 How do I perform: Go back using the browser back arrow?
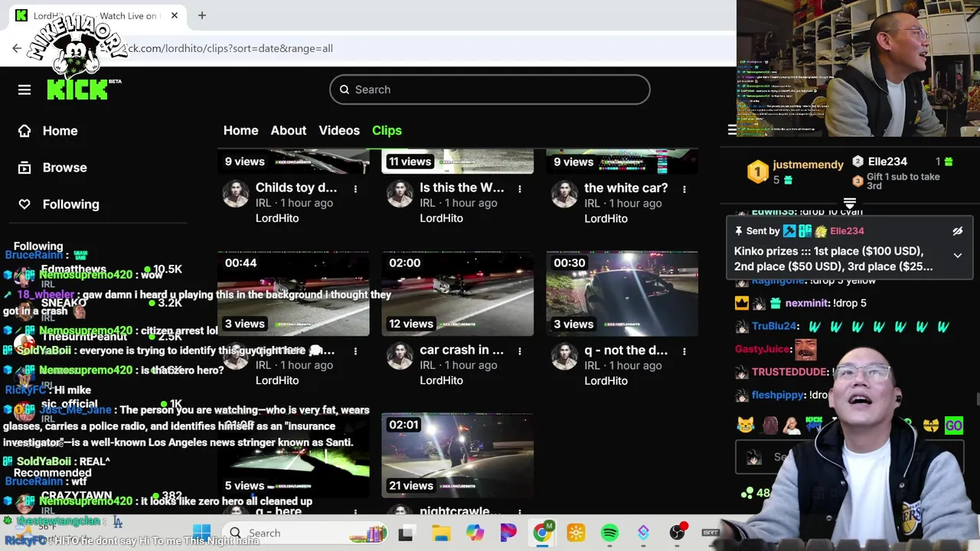17,48
